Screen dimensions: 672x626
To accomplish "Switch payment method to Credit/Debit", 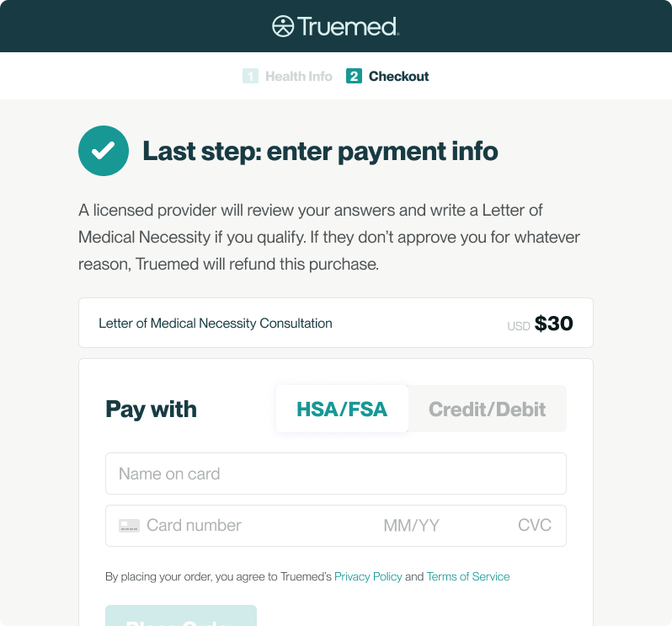I will click(487, 409).
